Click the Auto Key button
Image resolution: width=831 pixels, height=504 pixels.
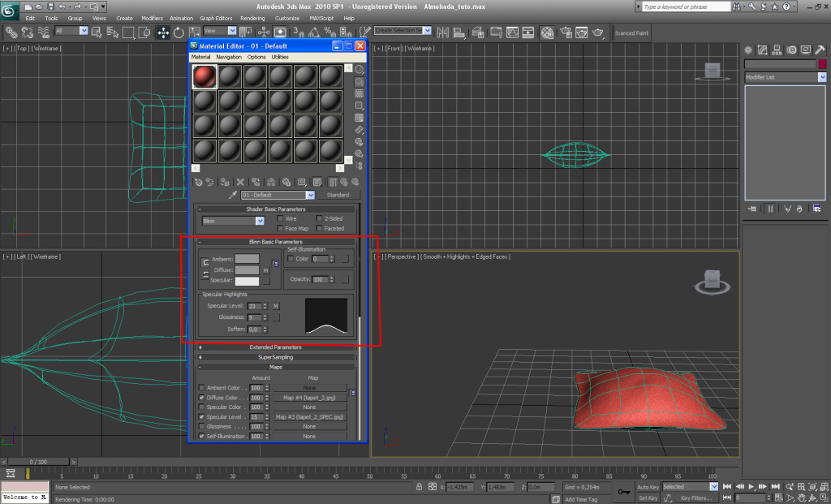(x=648, y=487)
